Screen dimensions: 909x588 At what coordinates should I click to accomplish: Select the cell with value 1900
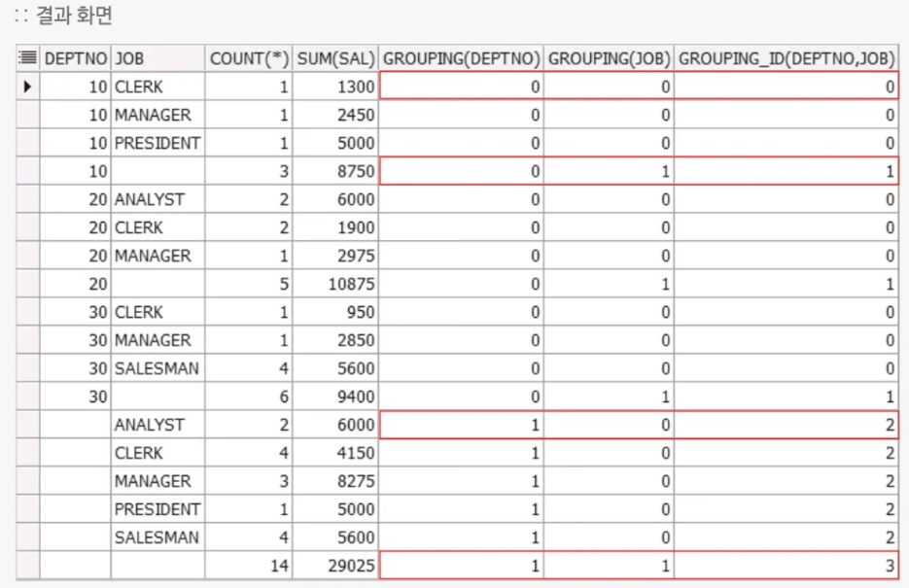tap(335, 227)
